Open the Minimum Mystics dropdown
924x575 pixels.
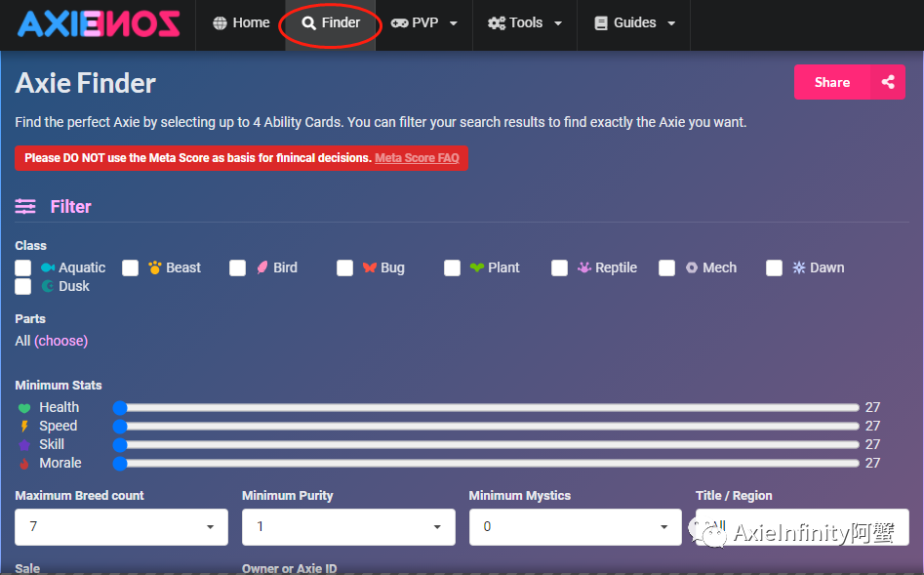pyautogui.click(x=575, y=526)
